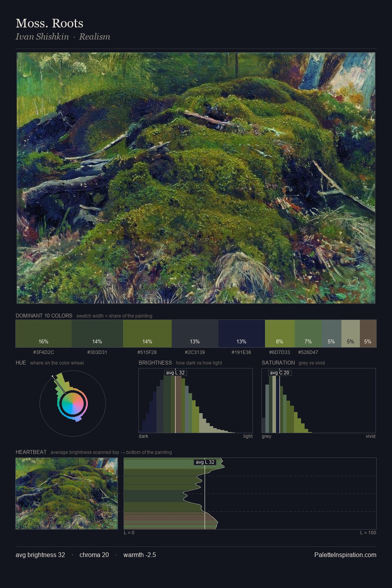Viewport: 392px width, 588px height.
Task: Open PaletteInspiration.com link
Action: [345, 555]
